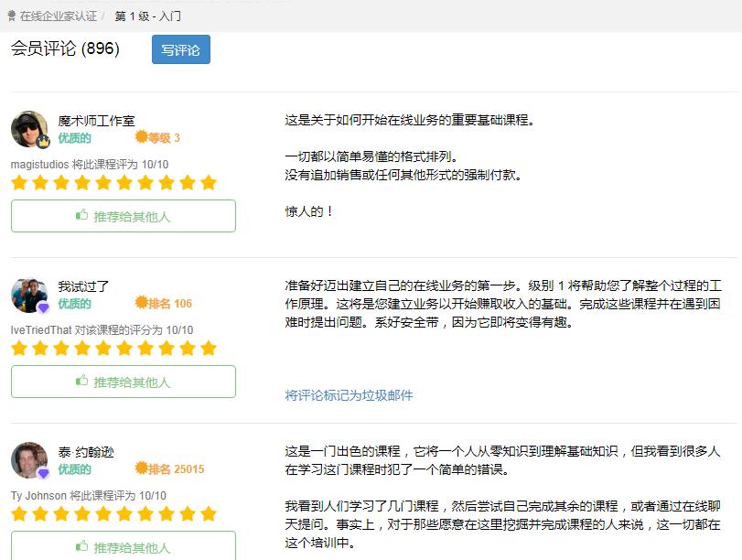Click last star of Ty Johnson rating
This screenshot has height=560, width=742.
pos(209,513)
